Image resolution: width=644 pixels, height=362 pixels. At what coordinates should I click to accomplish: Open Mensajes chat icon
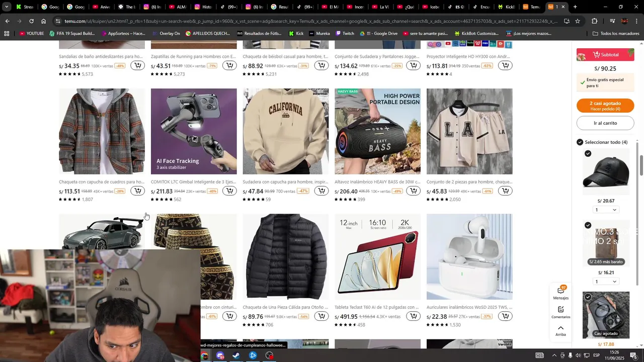coord(560,293)
